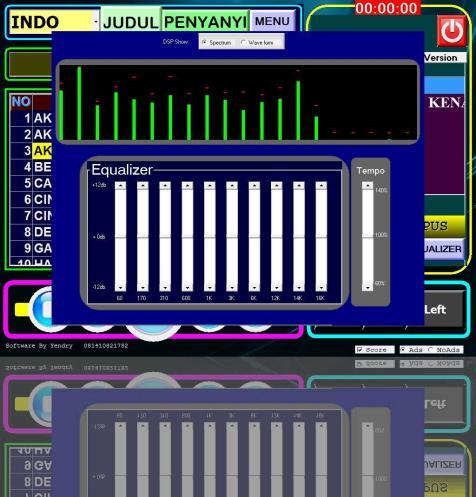The height and width of the screenshot is (497, 476).
Task: Click the spectrum analyzer display
Action: tap(238, 102)
